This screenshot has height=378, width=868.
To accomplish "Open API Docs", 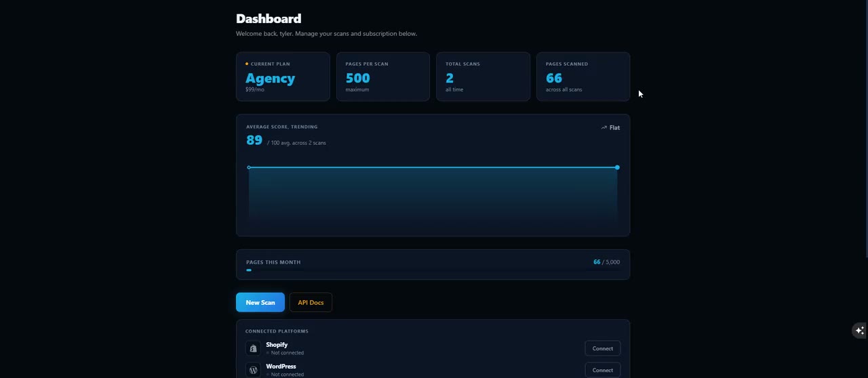I will coord(311,302).
